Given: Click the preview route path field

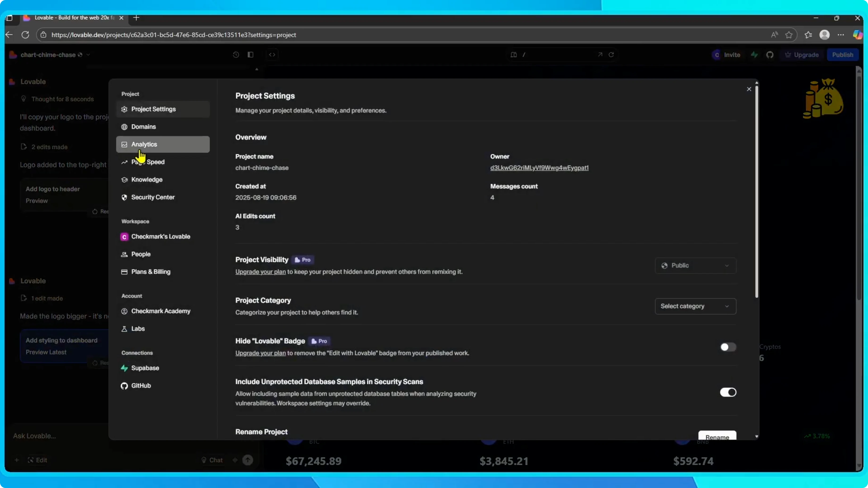Looking at the screenshot, I should (558, 54).
